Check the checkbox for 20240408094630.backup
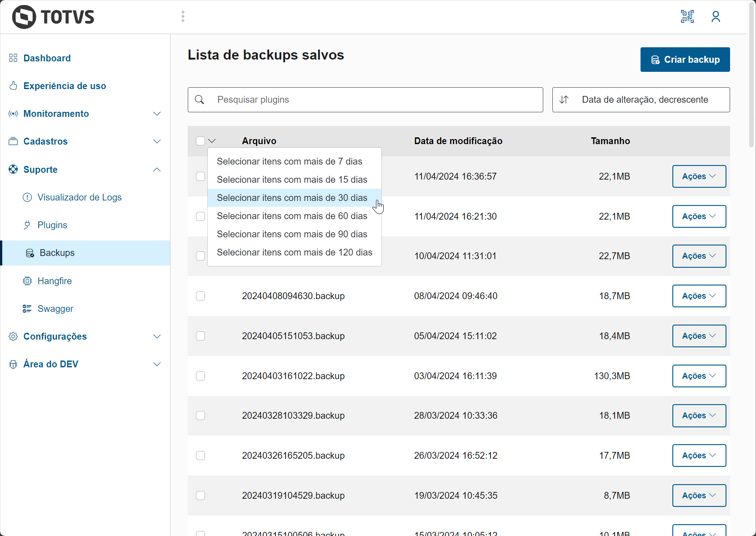756x536 pixels. pyautogui.click(x=200, y=296)
